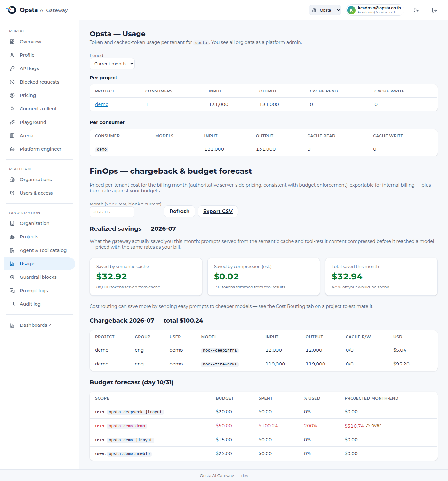Click the $20.00 budget value
Screen dimensions: 448x481
(224, 412)
